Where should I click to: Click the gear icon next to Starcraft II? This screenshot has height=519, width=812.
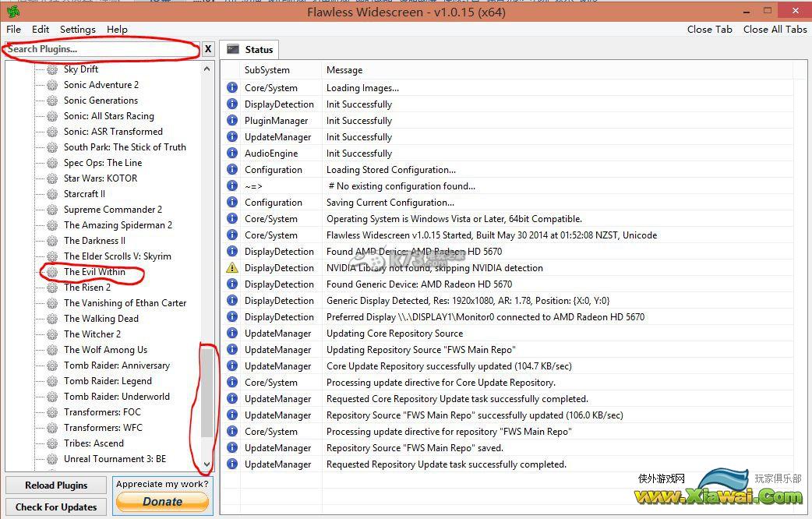pos(51,194)
